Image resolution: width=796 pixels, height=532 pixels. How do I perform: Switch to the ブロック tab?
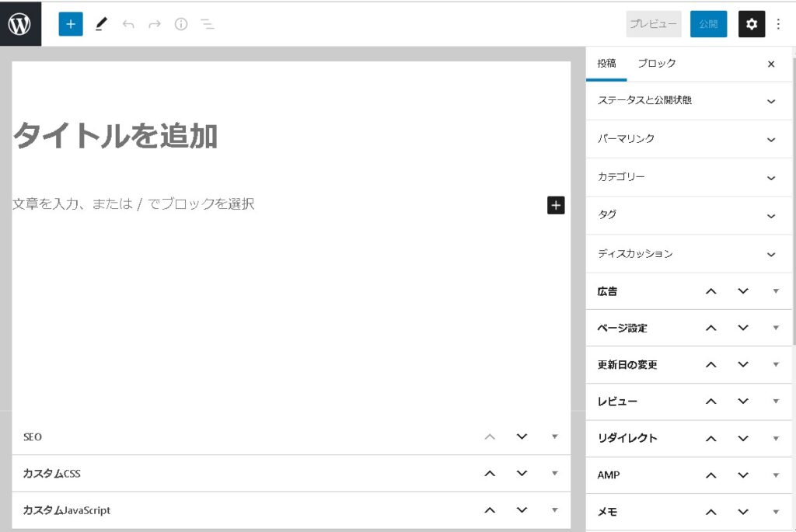point(657,64)
